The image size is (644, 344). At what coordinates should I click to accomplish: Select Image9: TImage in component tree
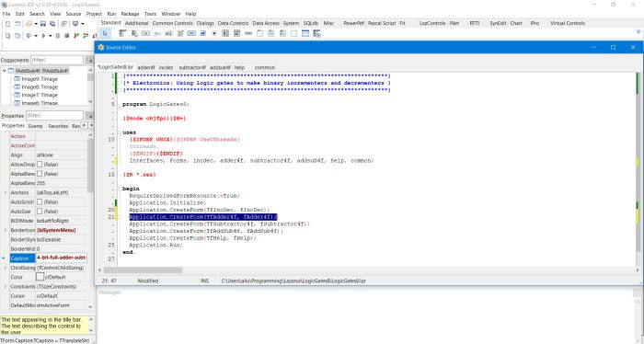[x=40, y=79]
